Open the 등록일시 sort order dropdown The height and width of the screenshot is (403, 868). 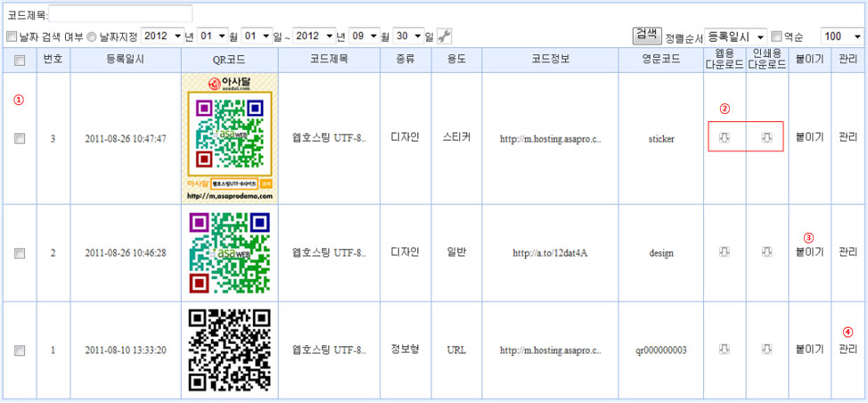[735, 37]
